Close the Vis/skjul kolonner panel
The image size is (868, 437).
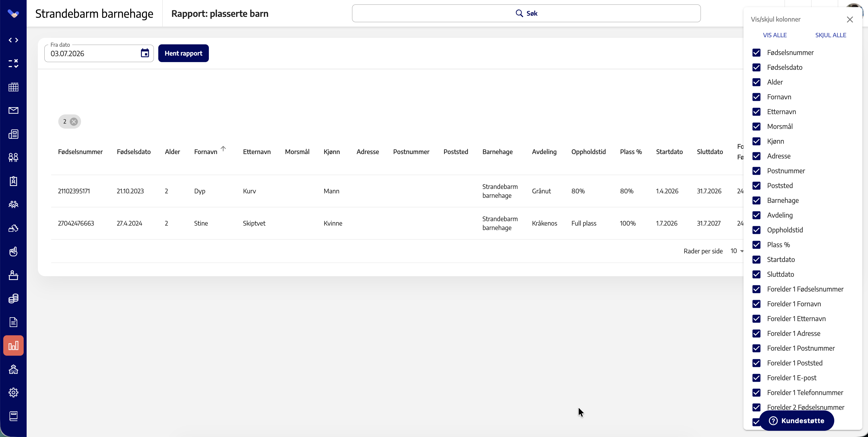pos(850,20)
